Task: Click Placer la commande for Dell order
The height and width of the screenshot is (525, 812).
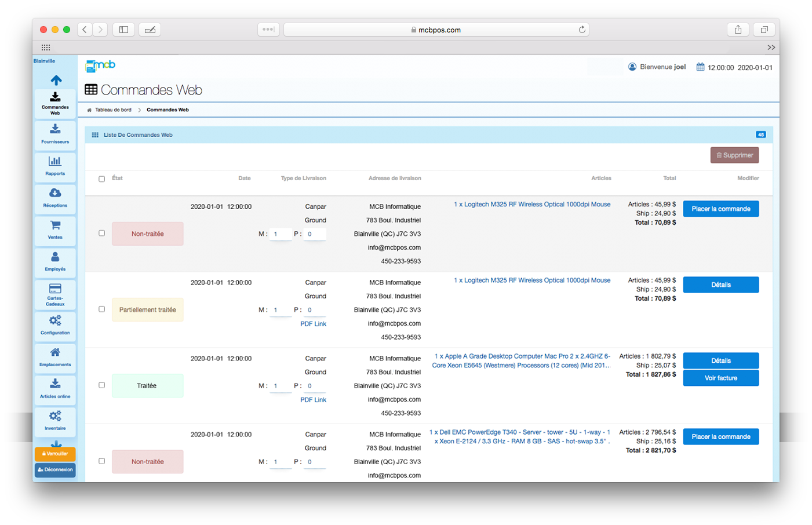Action: (x=721, y=436)
